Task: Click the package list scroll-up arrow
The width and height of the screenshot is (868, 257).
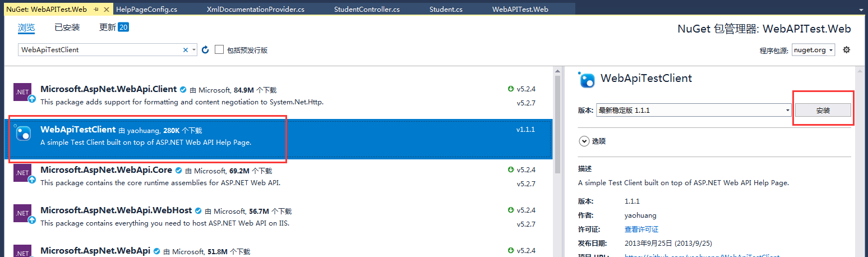Action: pos(557,71)
